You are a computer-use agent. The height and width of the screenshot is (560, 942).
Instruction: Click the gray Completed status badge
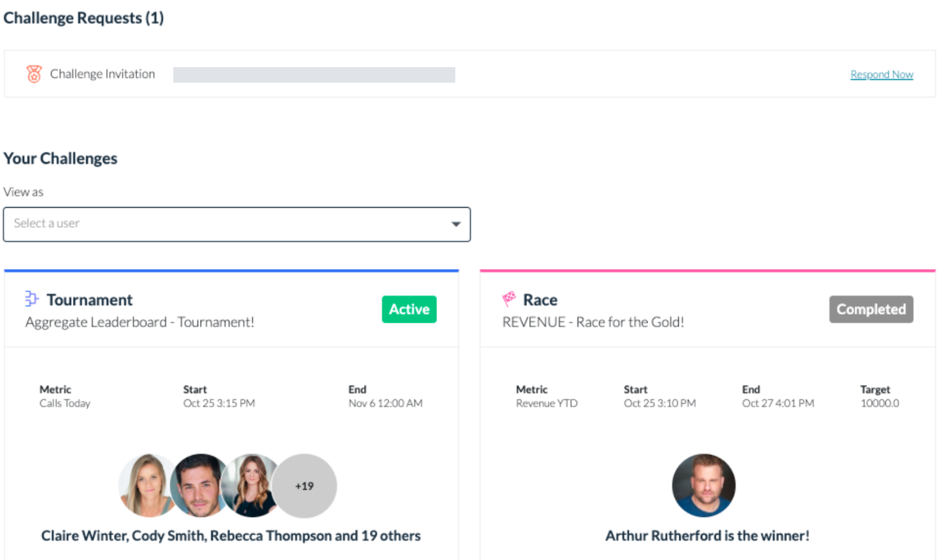tap(871, 309)
